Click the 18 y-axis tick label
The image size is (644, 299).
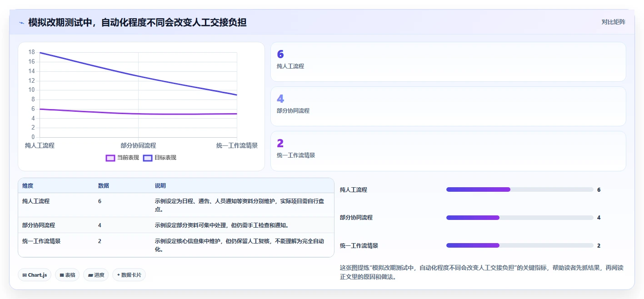click(x=31, y=52)
